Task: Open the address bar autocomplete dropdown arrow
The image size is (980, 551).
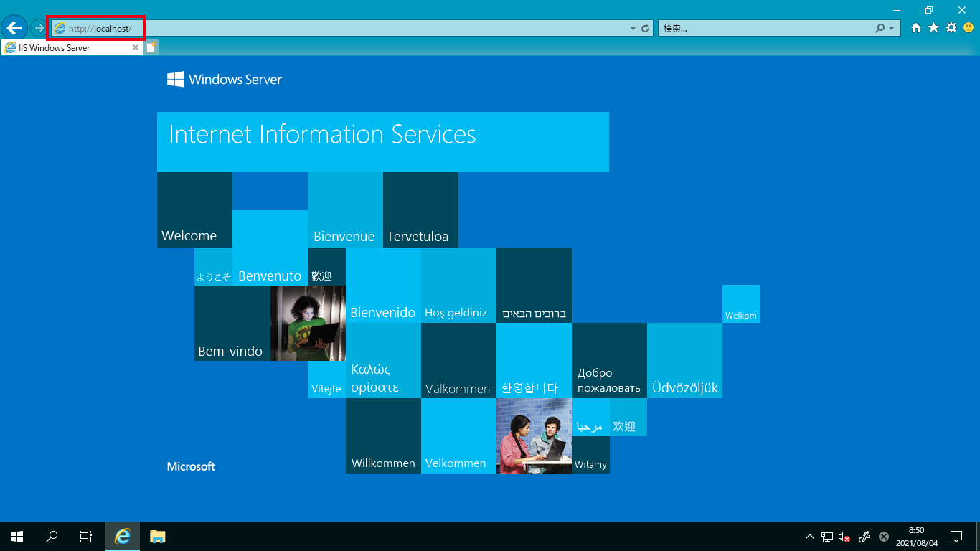Action: [x=633, y=29]
